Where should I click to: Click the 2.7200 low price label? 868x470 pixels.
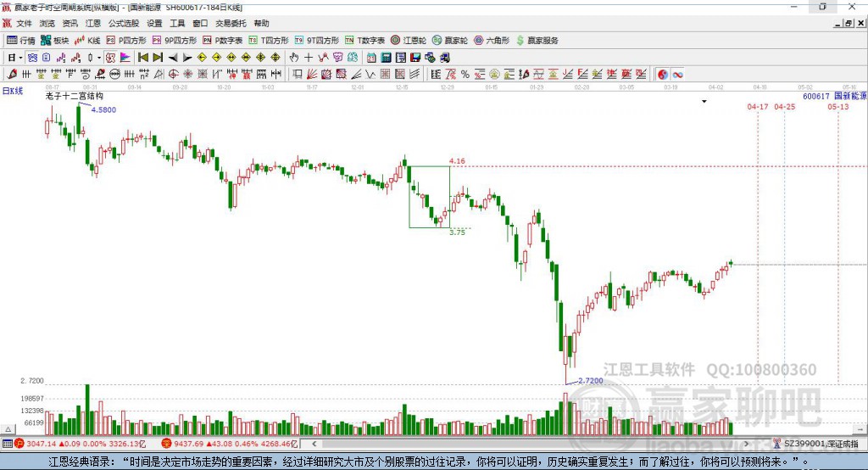point(591,381)
